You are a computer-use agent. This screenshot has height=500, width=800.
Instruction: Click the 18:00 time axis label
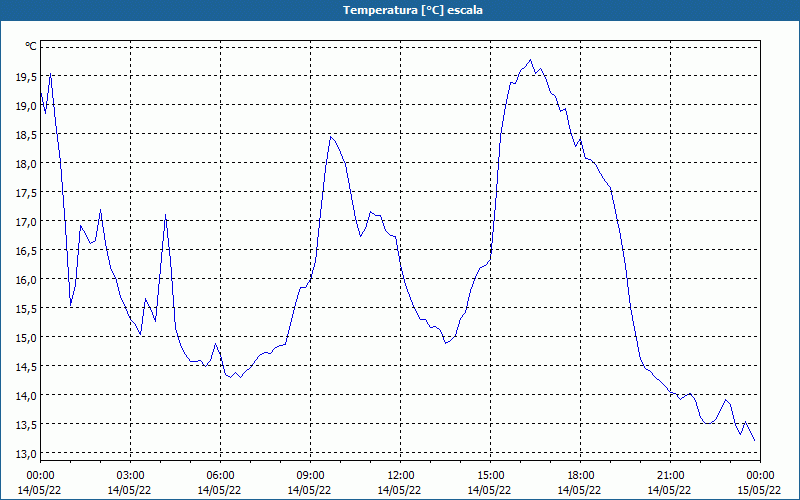click(581, 476)
